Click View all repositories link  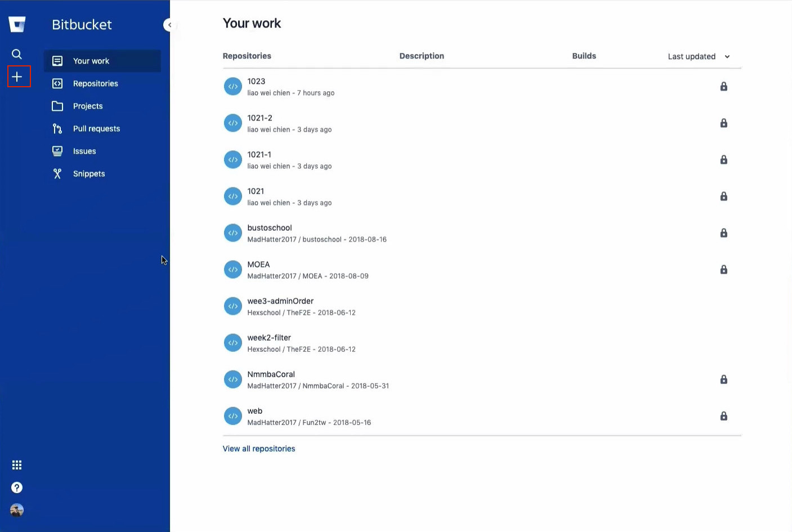coord(259,449)
